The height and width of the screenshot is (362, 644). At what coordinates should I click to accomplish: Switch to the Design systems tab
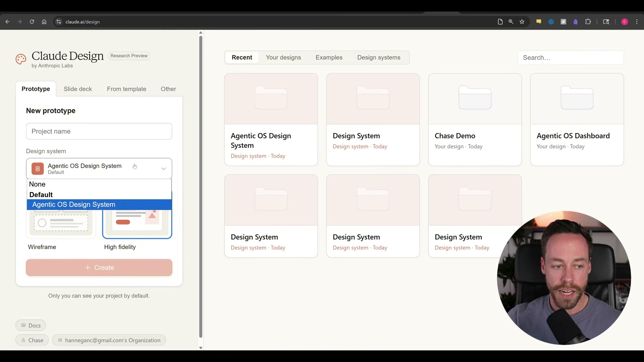coord(379,57)
